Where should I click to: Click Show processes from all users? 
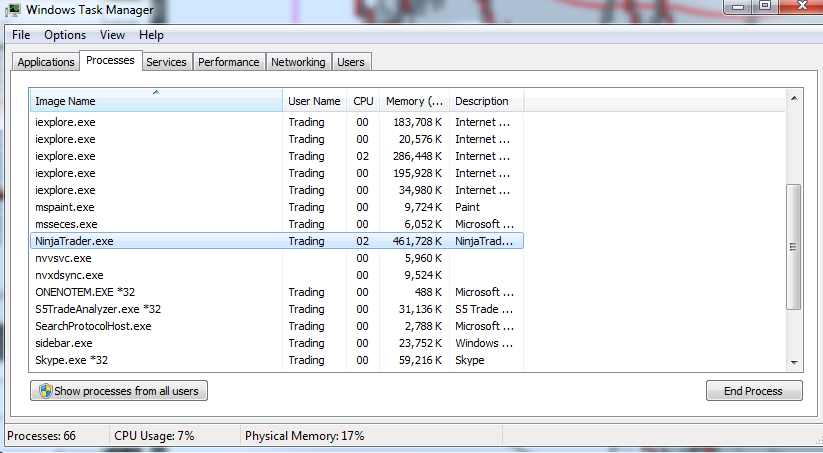click(x=119, y=391)
